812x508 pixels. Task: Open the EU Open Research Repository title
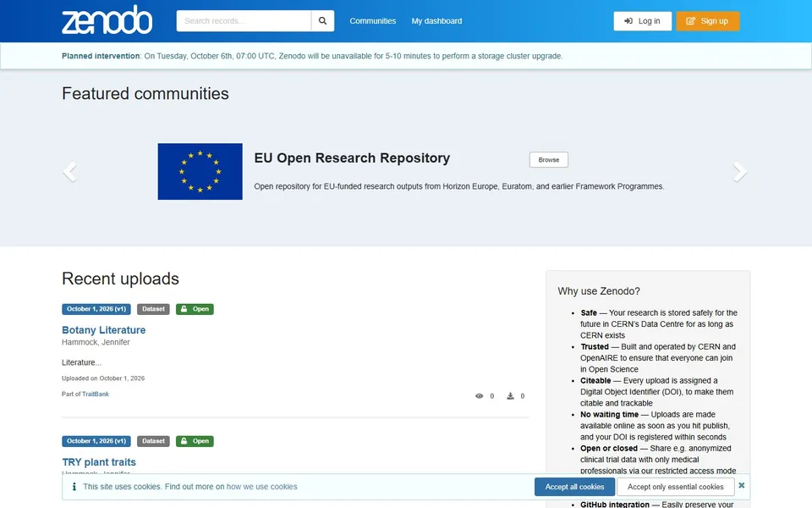pyautogui.click(x=352, y=158)
